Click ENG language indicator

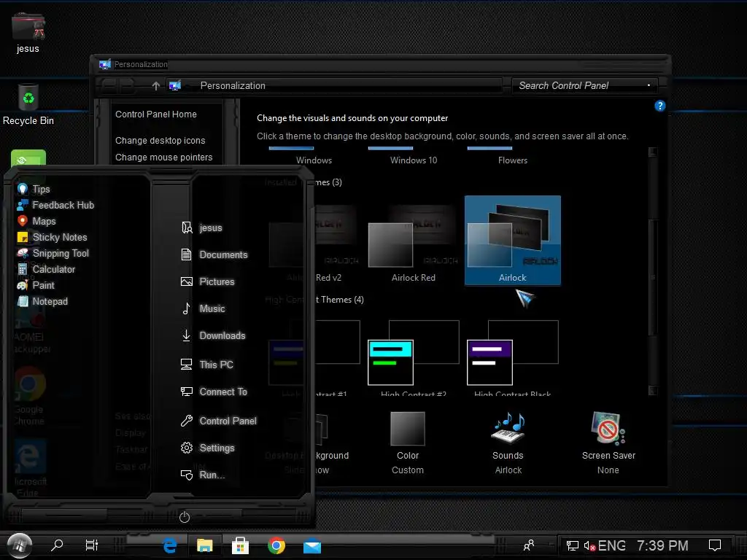pyautogui.click(x=612, y=545)
